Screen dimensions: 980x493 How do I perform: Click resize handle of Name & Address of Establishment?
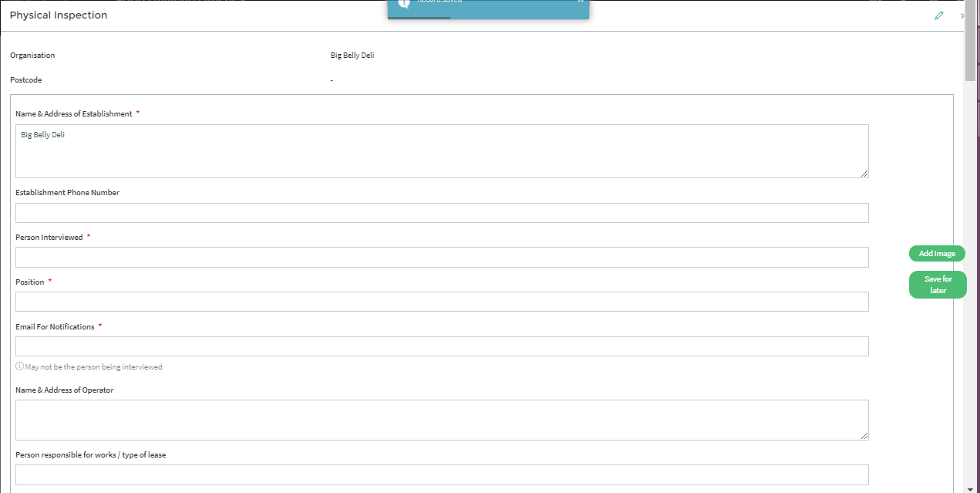click(x=864, y=174)
